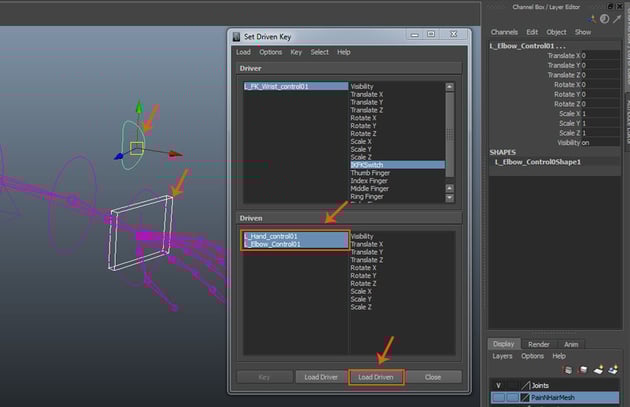Viewport: 630px width, 407px height.
Task: Switch to the Anim layer tab
Action: click(x=572, y=343)
